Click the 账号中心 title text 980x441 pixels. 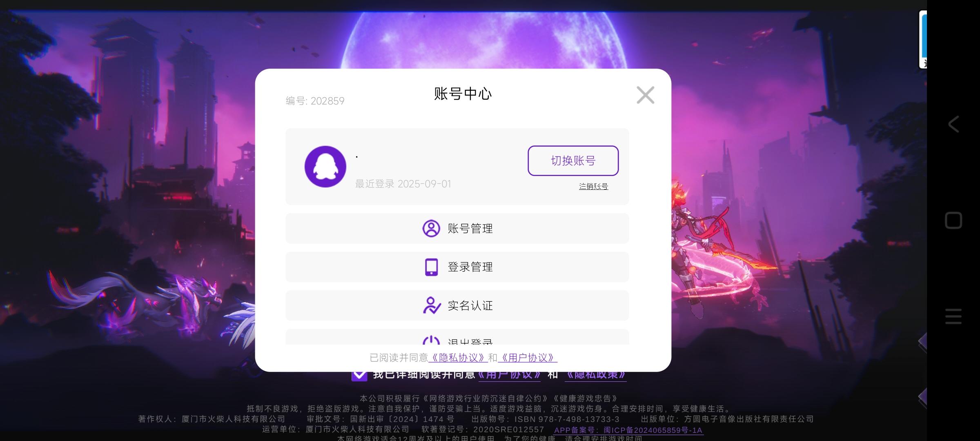click(463, 94)
